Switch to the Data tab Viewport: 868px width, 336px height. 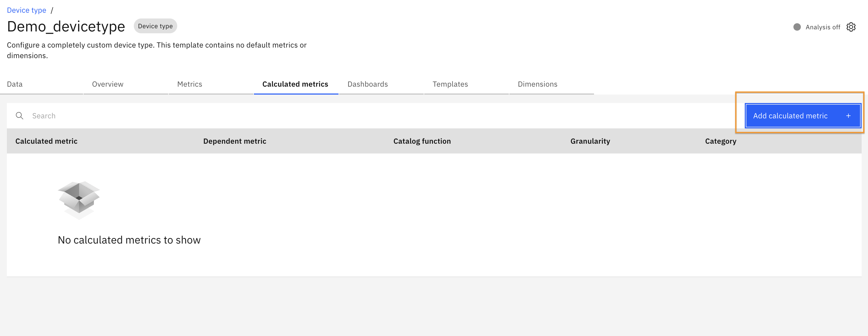point(42,84)
